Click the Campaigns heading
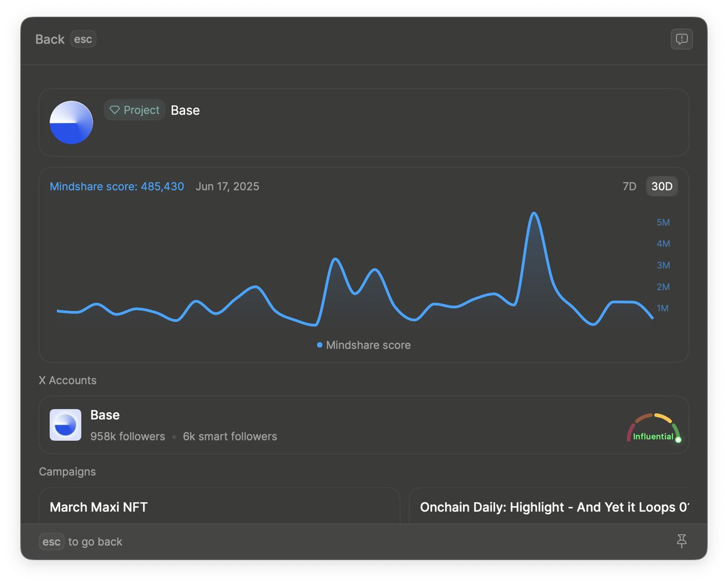Viewport: 728px width, 584px height. pyautogui.click(x=67, y=472)
